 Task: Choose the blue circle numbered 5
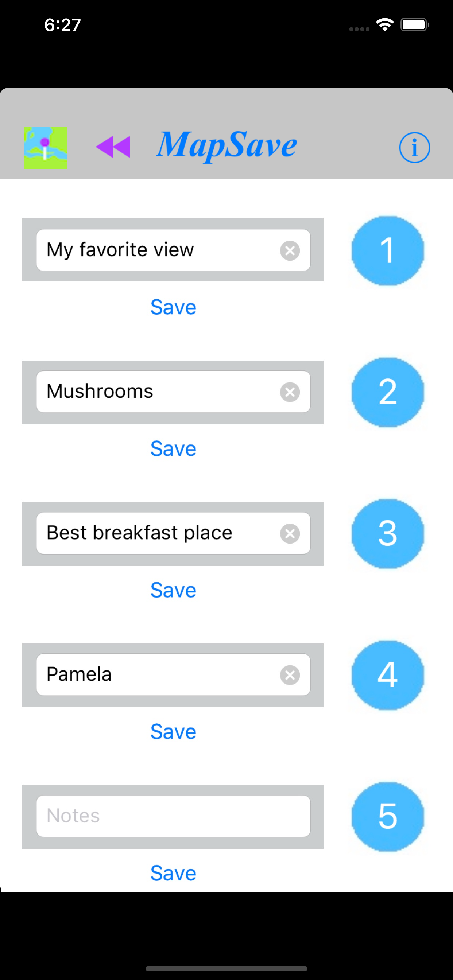coord(387,817)
